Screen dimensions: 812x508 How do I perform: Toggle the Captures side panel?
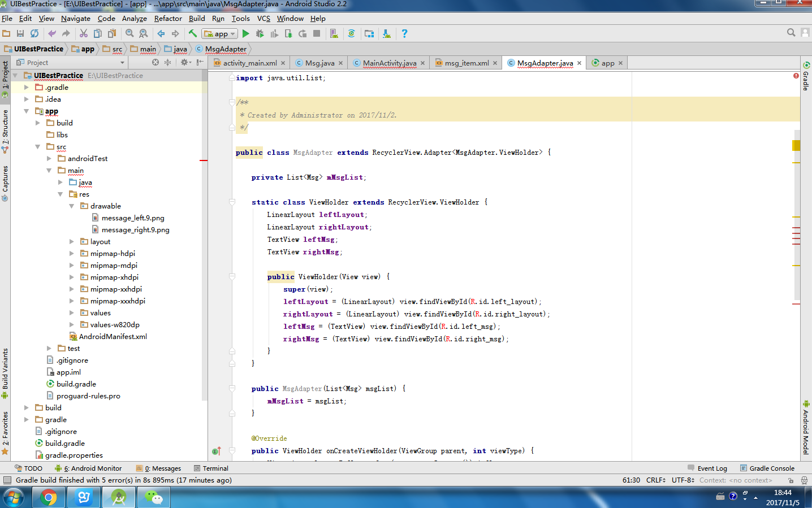tap(5, 183)
